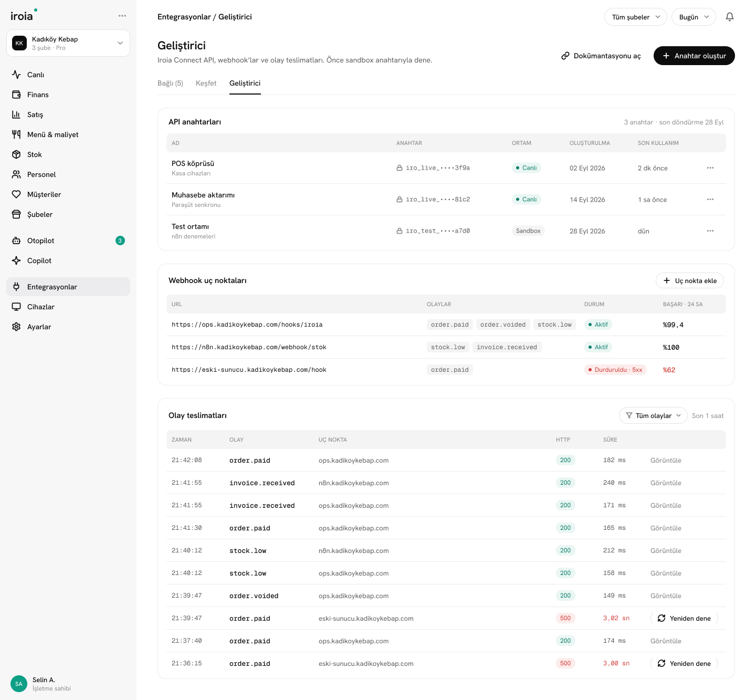Switch to the Keşfet tab

click(x=206, y=83)
